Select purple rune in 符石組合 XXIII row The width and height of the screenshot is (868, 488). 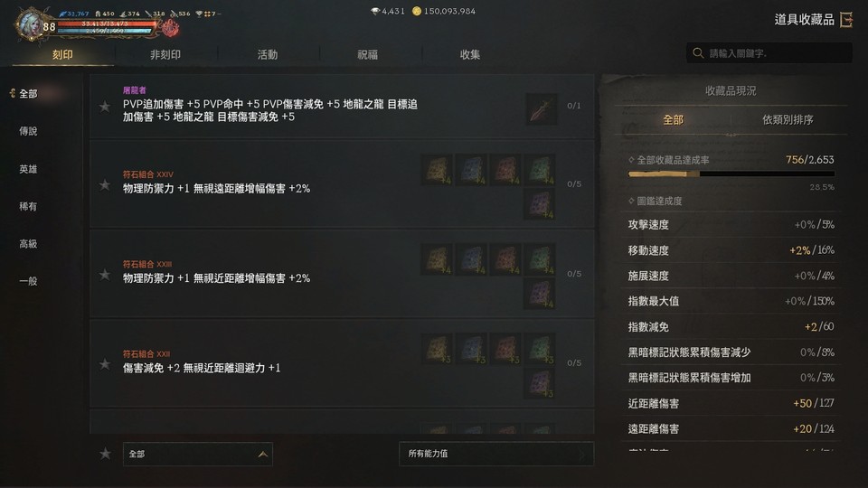[540, 293]
